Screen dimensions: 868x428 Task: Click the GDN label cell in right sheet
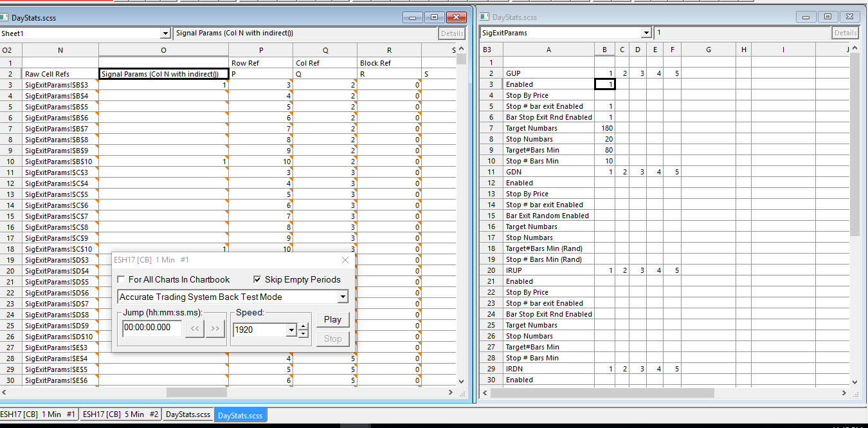[549, 172]
